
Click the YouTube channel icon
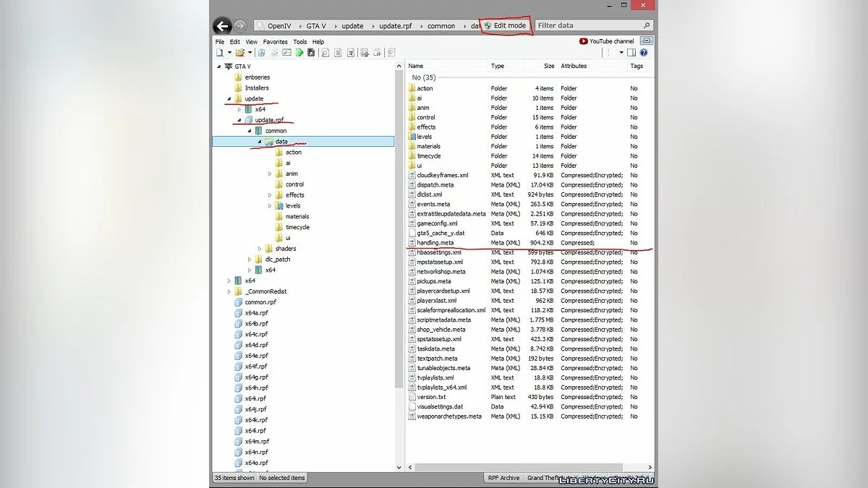pyautogui.click(x=584, y=41)
